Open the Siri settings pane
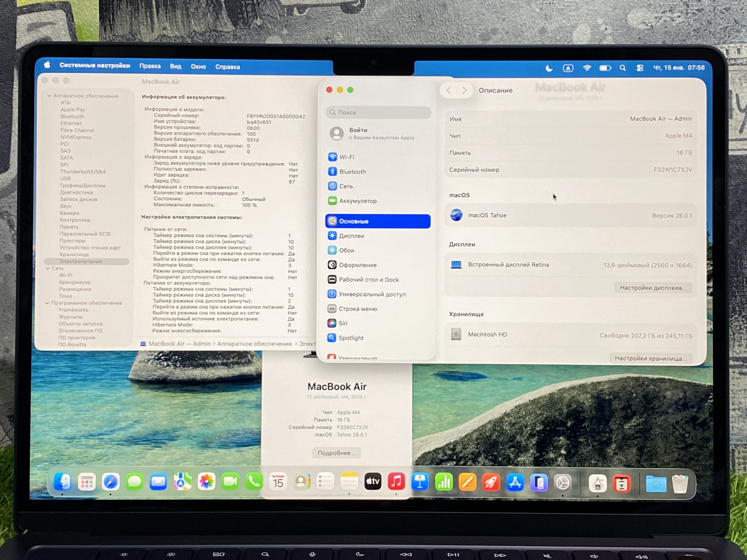This screenshot has width=747, height=560. coord(343,323)
